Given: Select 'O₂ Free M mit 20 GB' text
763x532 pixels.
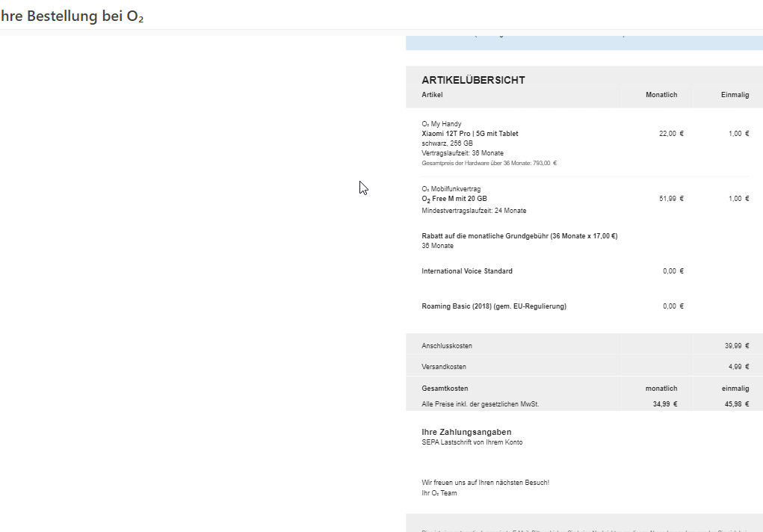Looking at the screenshot, I should [454, 199].
